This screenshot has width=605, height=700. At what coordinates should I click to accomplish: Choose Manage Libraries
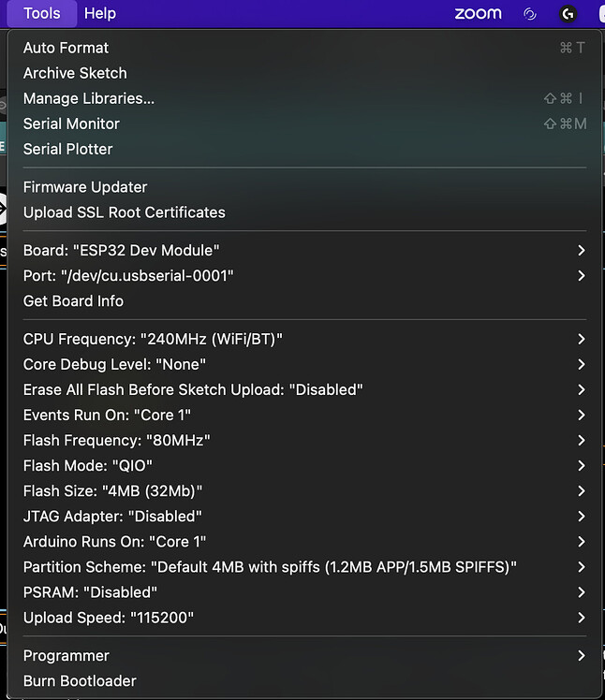click(x=304, y=98)
